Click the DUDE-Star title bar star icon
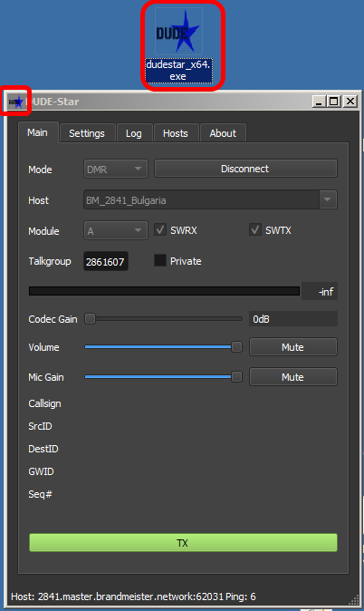 [16, 102]
